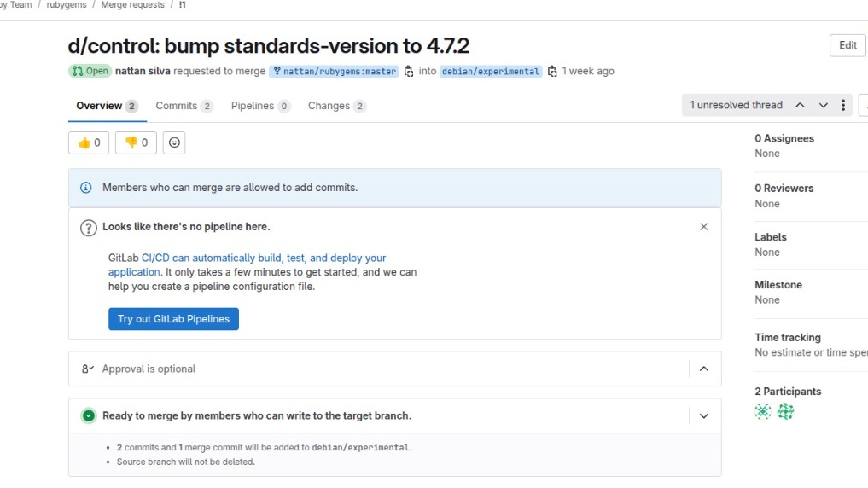Open the thread options kebab menu
This screenshot has height=488, width=868.
point(843,105)
